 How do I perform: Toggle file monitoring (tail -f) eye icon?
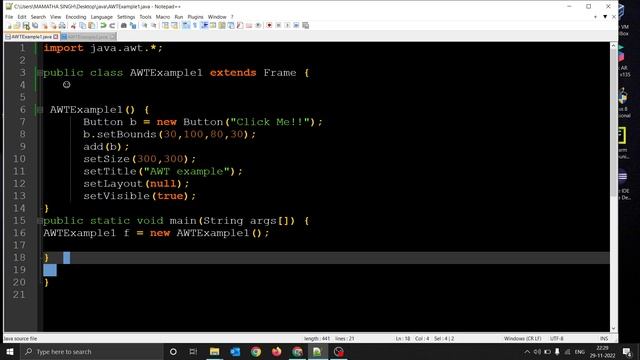(258, 25)
